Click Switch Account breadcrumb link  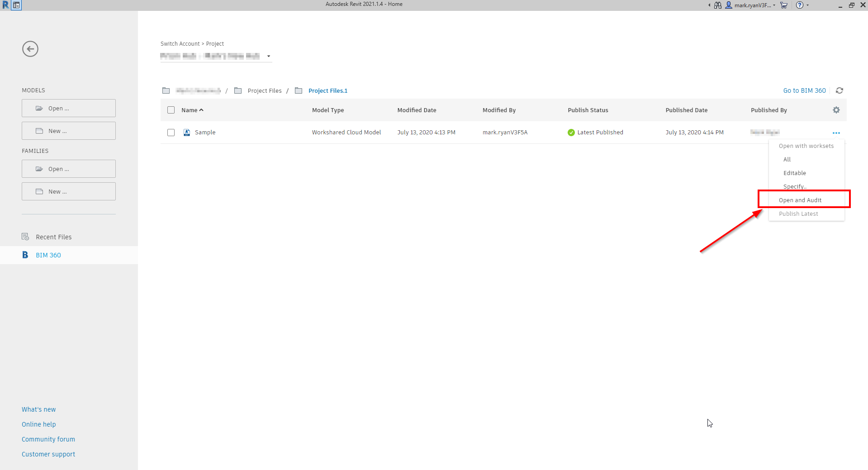pyautogui.click(x=180, y=43)
